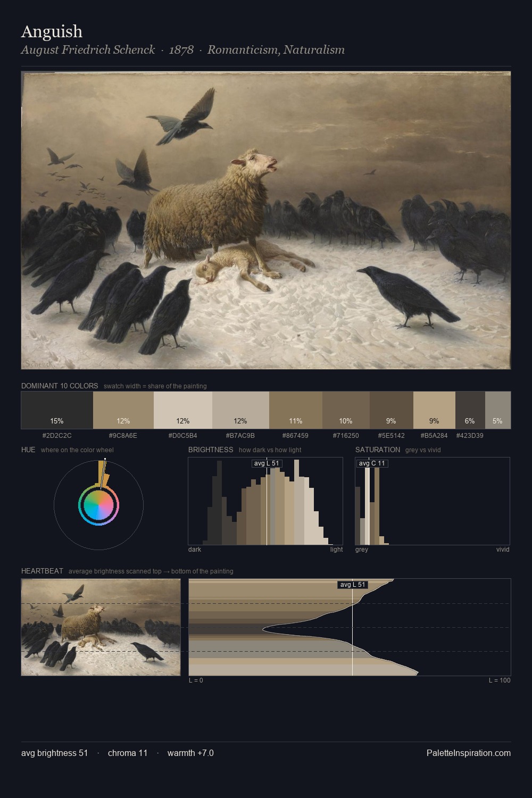Click the 'avg L 51' label in brightness chart
Viewport: 532px width, 798px height.
click(x=267, y=463)
